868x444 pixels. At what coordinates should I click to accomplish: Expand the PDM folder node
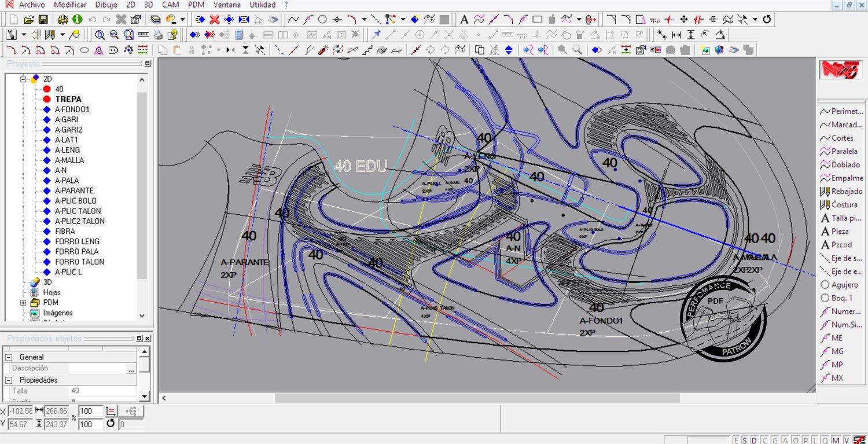pyautogui.click(x=24, y=303)
